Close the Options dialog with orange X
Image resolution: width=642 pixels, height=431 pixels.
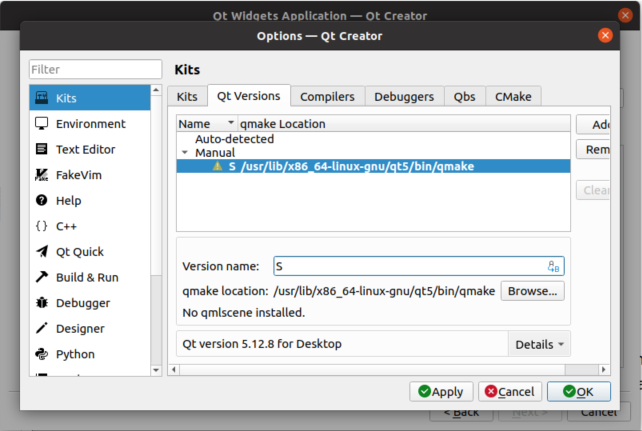click(605, 36)
